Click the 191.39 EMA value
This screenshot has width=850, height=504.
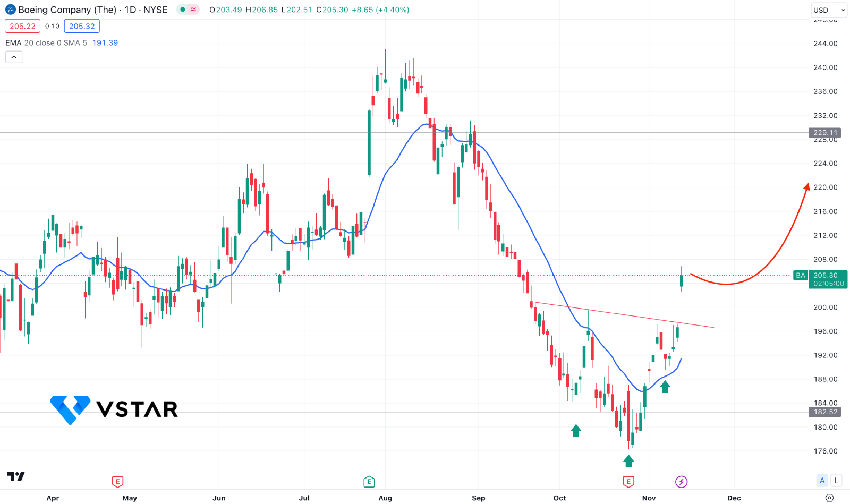coord(105,42)
